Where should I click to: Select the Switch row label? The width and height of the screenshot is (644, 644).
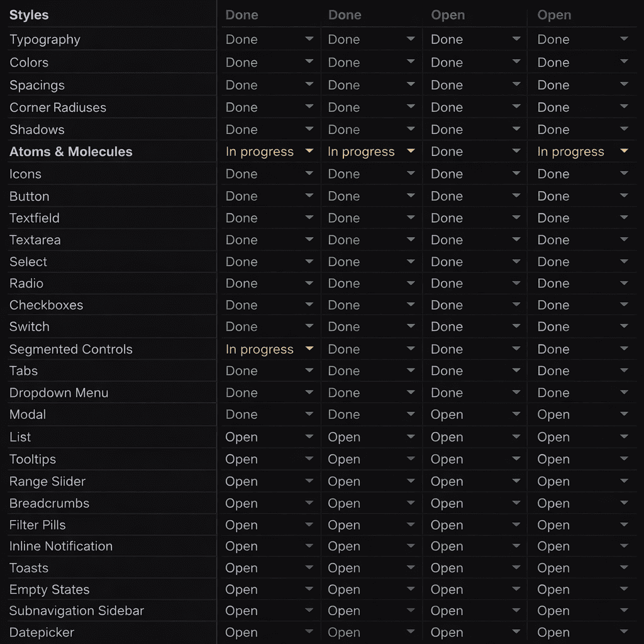[x=30, y=326]
